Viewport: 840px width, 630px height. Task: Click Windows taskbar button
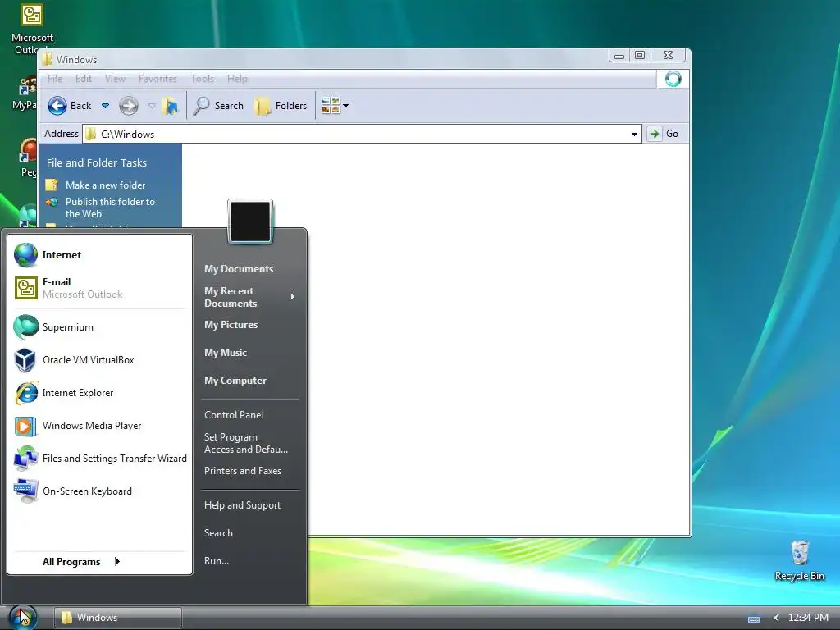[x=118, y=618]
